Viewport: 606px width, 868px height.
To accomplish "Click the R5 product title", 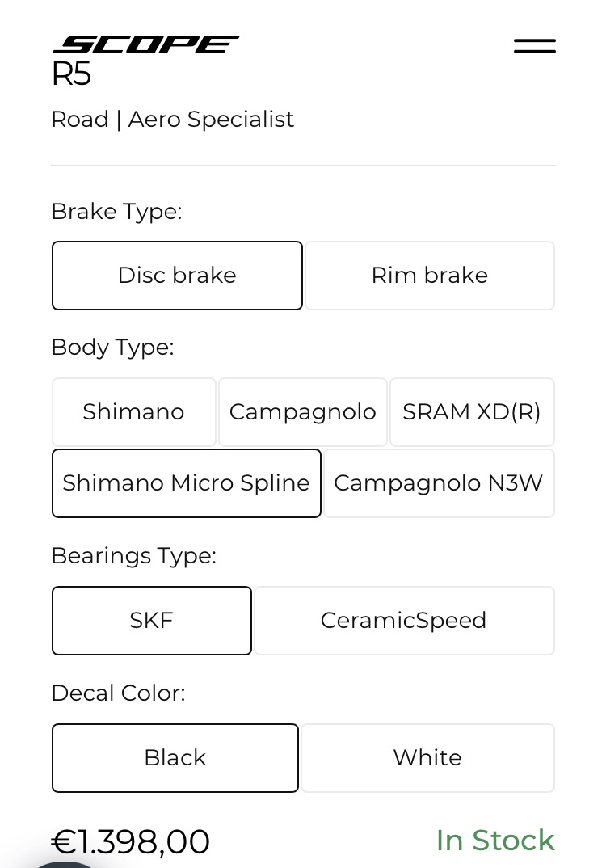I will click(71, 74).
